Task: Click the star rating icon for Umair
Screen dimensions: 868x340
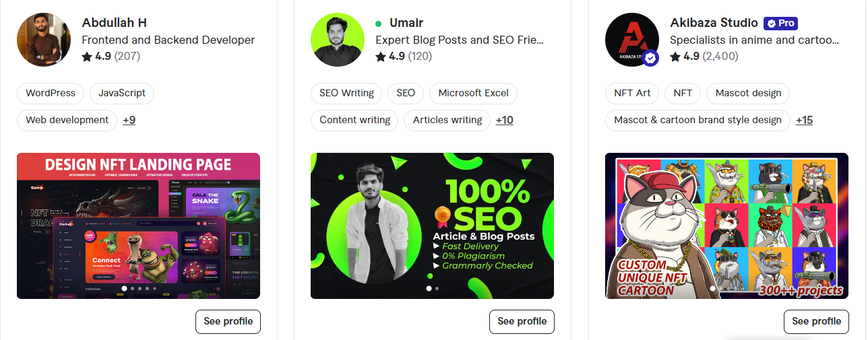Action: coord(381,57)
